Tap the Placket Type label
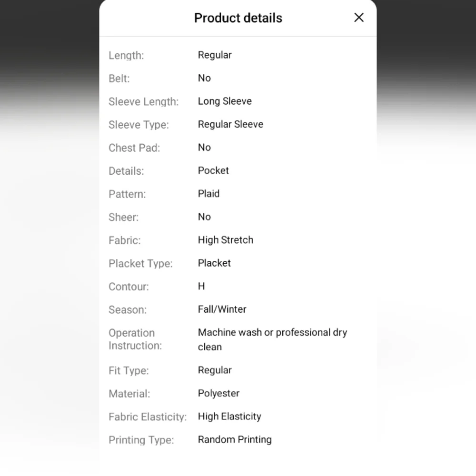The image size is (476, 476). pyautogui.click(x=140, y=263)
